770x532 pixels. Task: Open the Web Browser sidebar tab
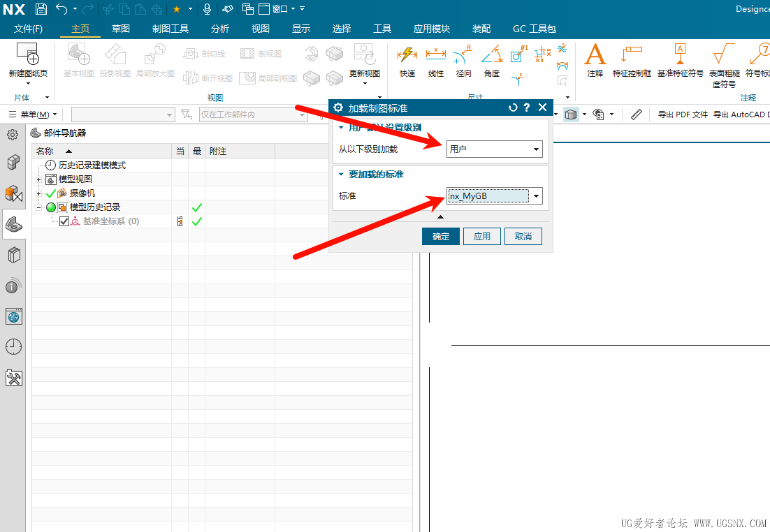[14, 316]
